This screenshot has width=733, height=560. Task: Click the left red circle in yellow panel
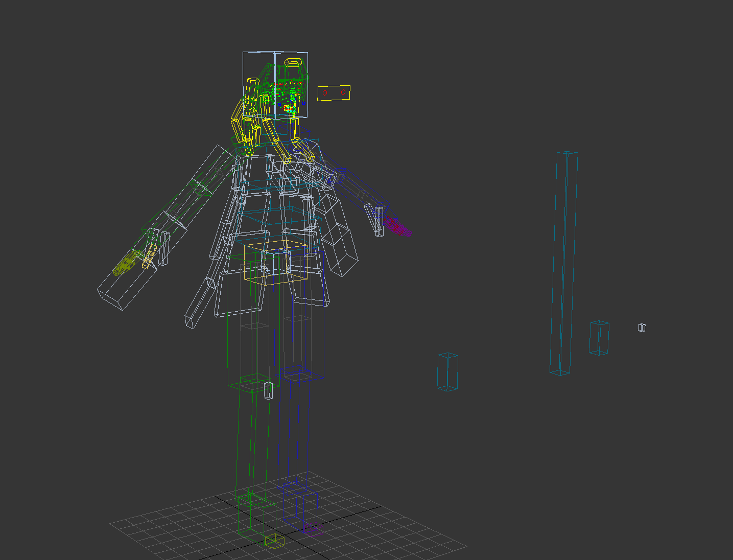point(324,94)
